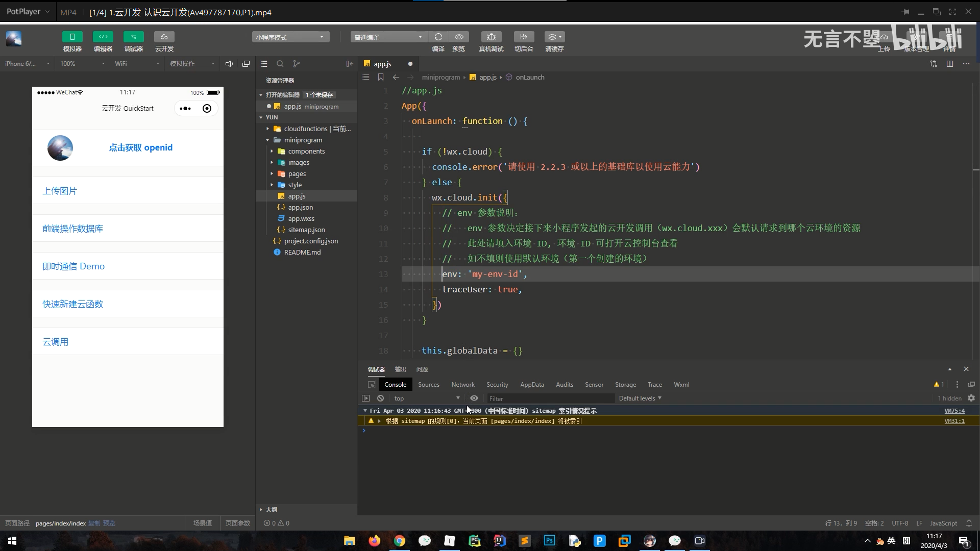
Task: Open the devtools three-dot menu
Action: click(957, 385)
